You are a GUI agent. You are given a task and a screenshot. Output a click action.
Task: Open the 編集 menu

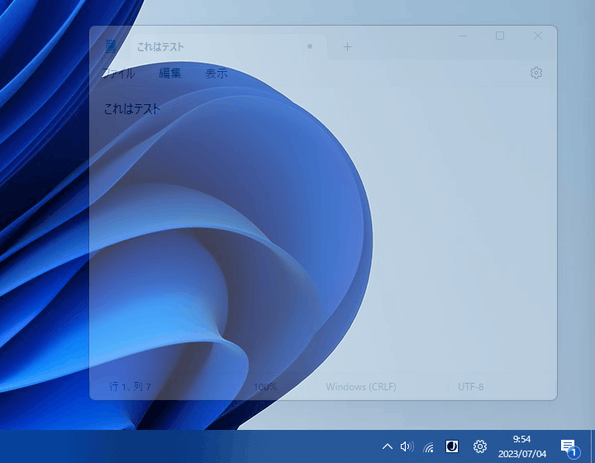pos(170,73)
